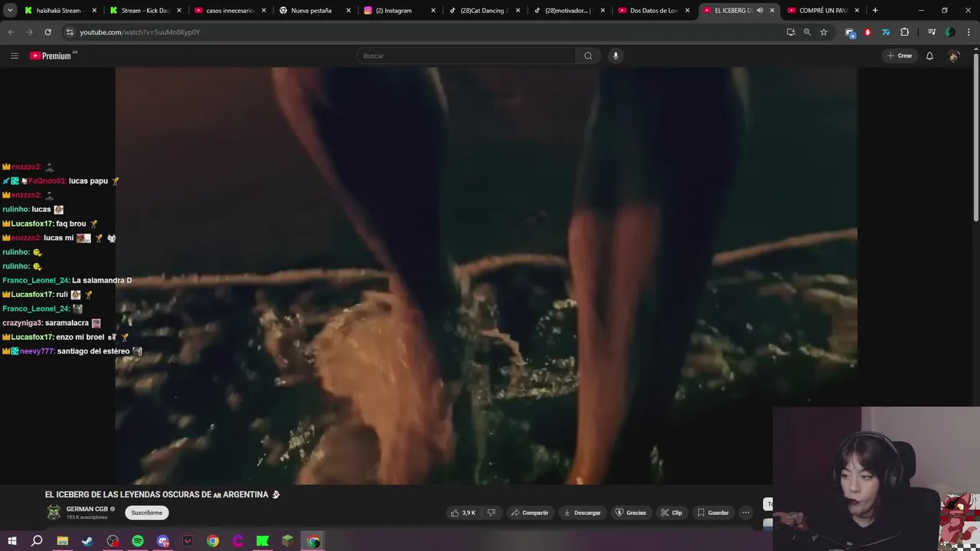Save video with Guardar button
The image size is (980, 551).
click(x=713, y=513)
